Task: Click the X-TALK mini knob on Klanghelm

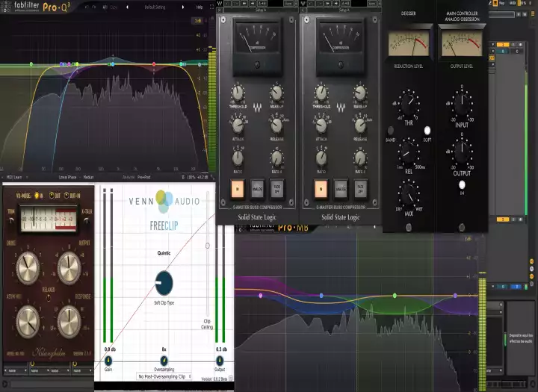Action: pos(87,220)
